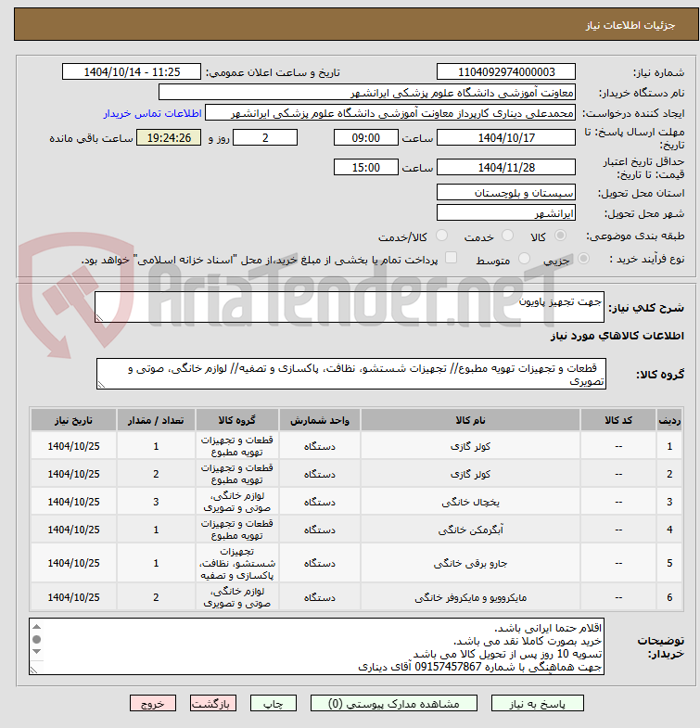The width and height of the screenshot is (700, 728).
Task: Select the کالا radio button
Action: [561, 236]
